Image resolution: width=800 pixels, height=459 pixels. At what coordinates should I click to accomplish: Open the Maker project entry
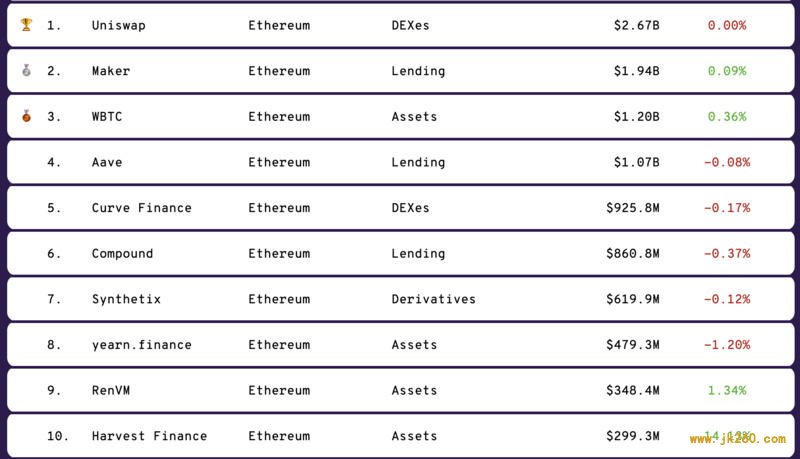pyautogui.click(x=111, y=71)
